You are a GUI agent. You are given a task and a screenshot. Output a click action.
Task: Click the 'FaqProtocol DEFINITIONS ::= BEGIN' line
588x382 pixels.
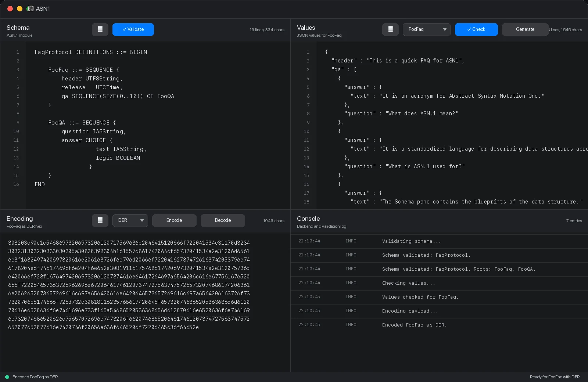click(91, 52)
